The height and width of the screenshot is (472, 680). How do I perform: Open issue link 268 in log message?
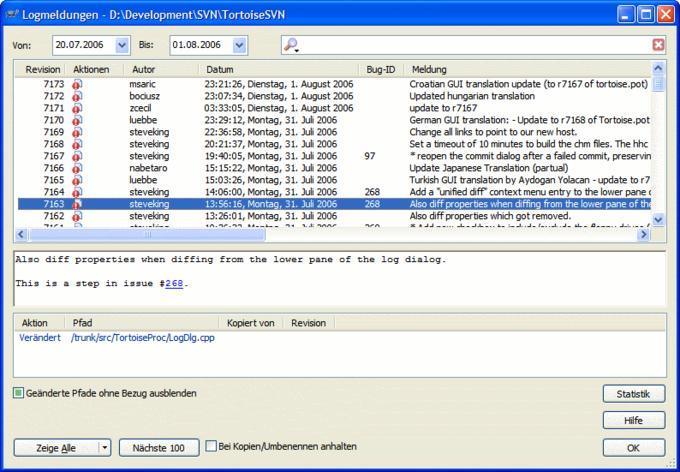click(174, 283)
